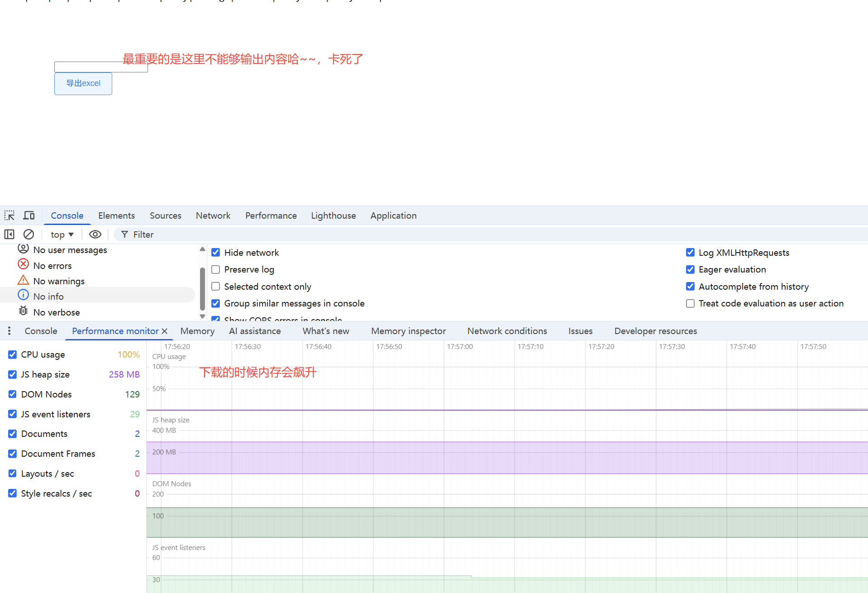Enable Treat code evaluation as user action

690,303
